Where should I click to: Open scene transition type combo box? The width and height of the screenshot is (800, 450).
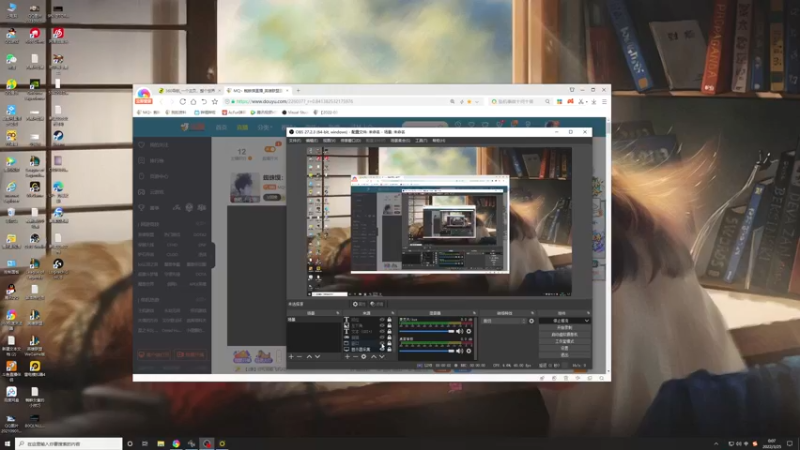point(504,321)
